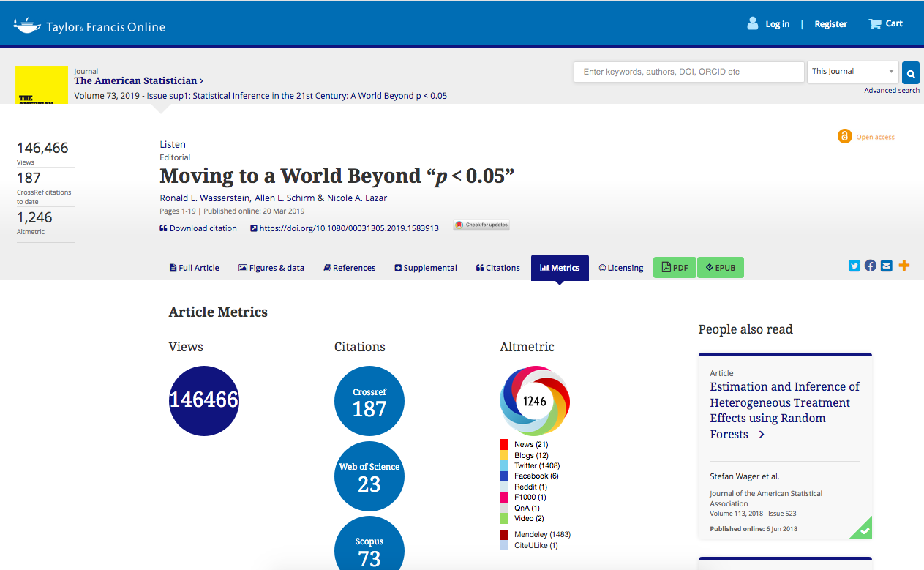Share the article on Twitter

(854, 266)
